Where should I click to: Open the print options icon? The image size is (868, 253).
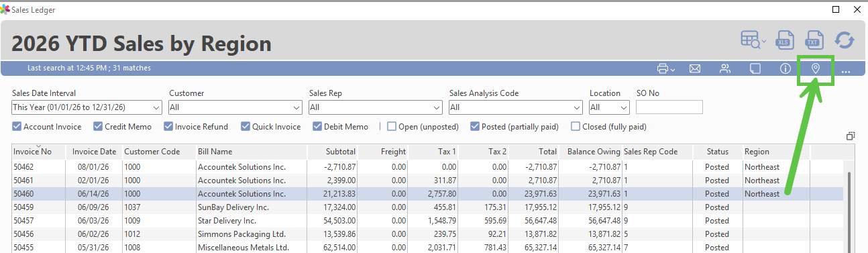665,68
